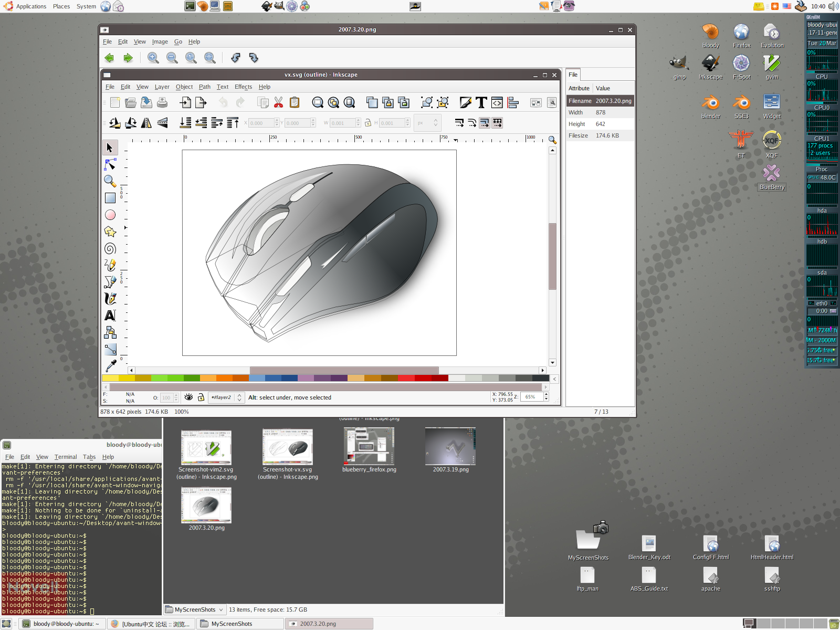Open the viewer Image menu
The width and height of the screenshot is (840, 630).
(160, 42)
